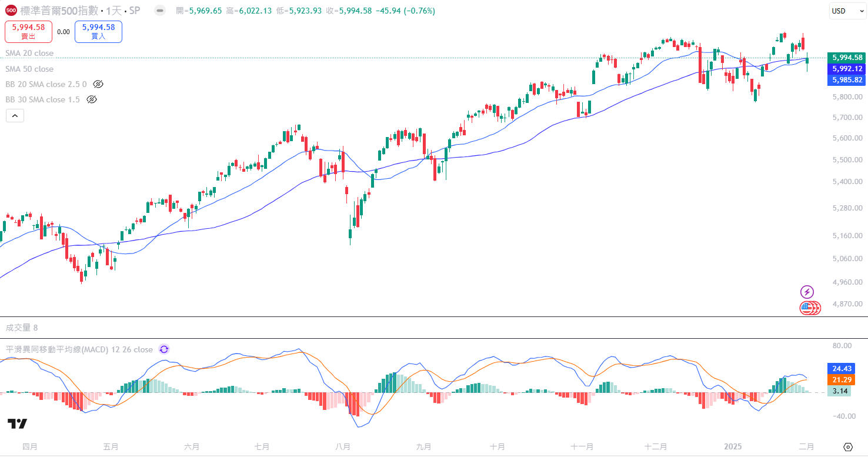
Task: Select the SMA 20 close legend
Action: click(29, 53)
